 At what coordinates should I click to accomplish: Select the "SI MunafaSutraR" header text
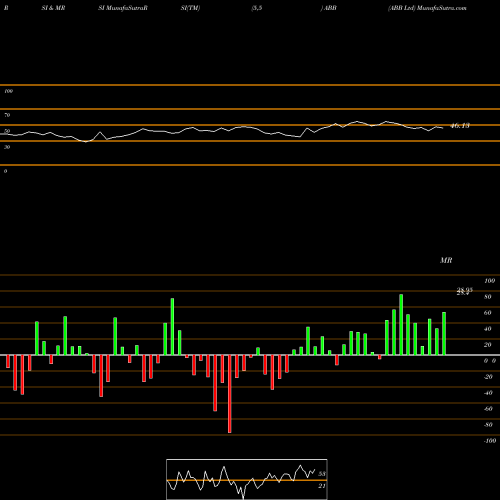[x=123, y=8]
